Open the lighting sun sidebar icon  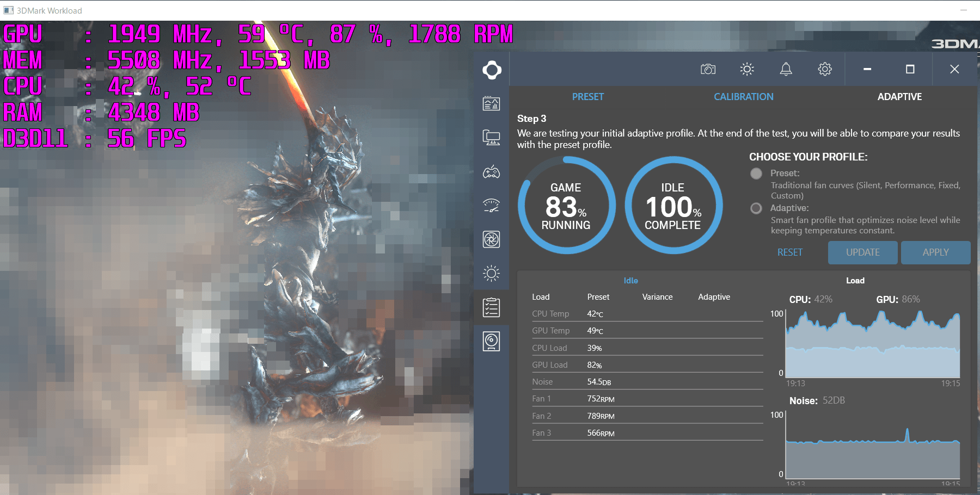click(x=492, y=273)
